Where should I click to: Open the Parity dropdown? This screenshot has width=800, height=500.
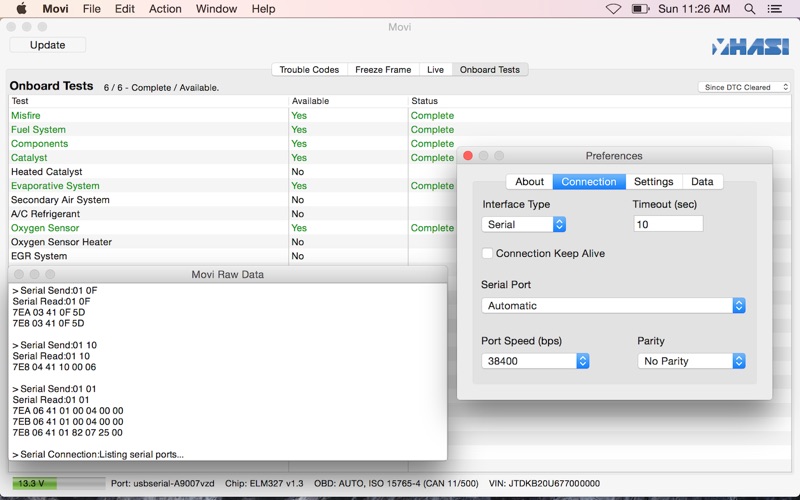pos(691,361)
